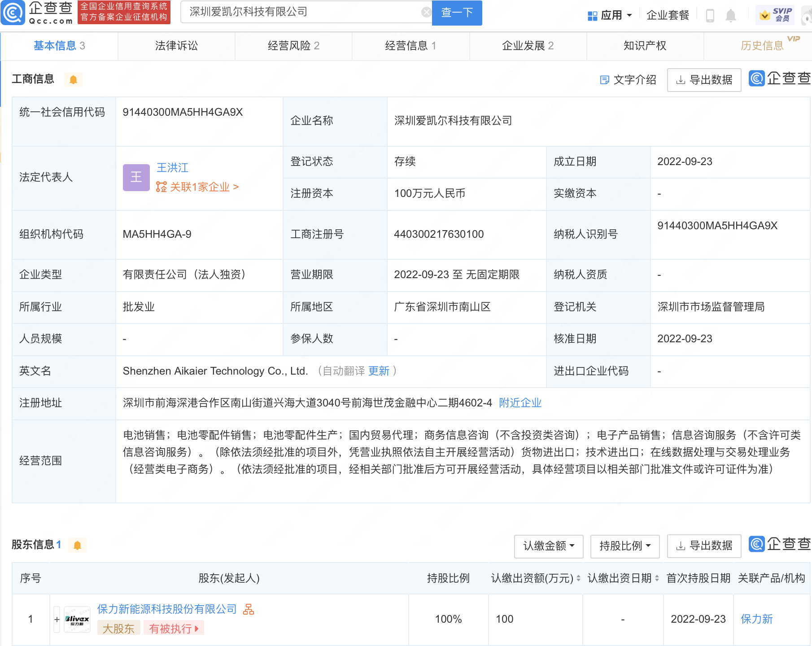Switch to the 法律诉讼 tab
The image size is (812, 646).
pyautogui.click(x=176, y=46)
